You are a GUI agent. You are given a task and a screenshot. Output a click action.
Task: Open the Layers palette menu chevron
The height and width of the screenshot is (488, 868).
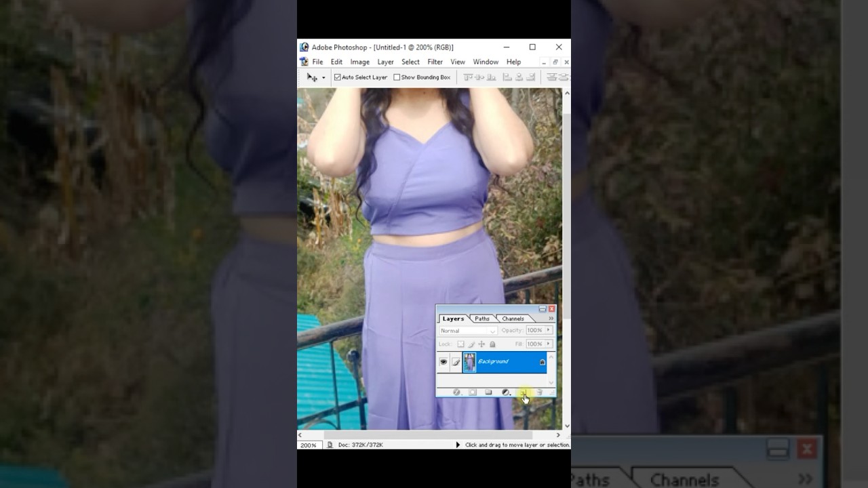coord(551,319)
